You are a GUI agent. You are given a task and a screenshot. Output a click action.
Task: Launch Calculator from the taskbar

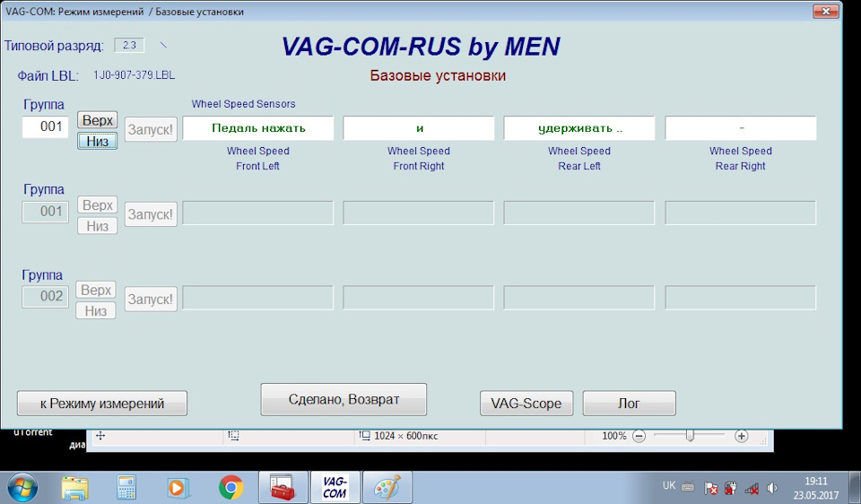[x=126, y=488]
